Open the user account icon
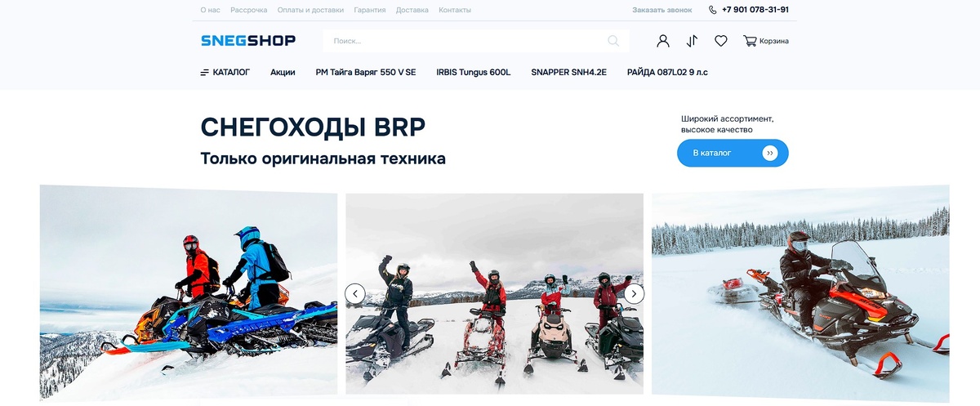The width and height of the screenshot is (980, 406). 663,41
